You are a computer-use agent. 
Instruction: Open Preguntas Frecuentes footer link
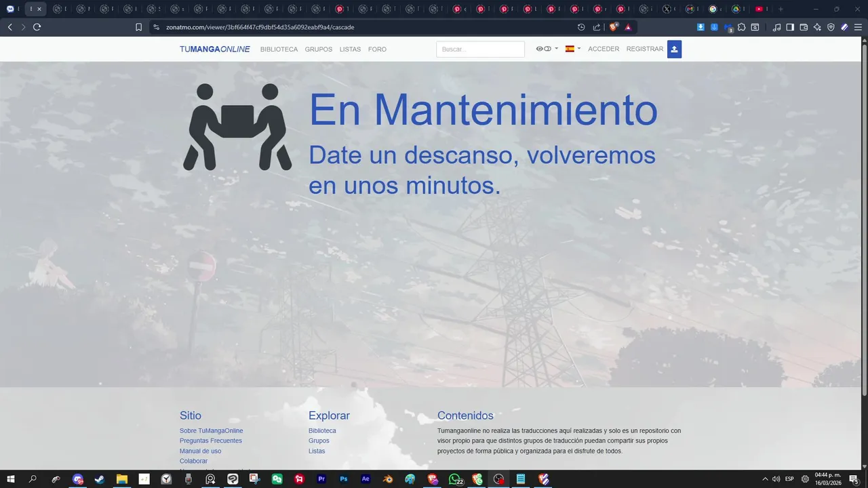211,441
